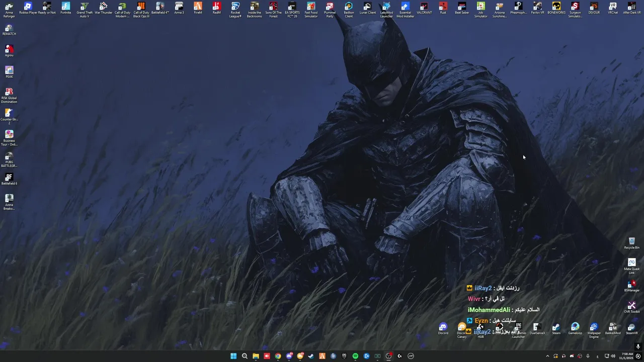
Task: Open the Pavlov VR shortcut
Action: [x=537, y=8]
